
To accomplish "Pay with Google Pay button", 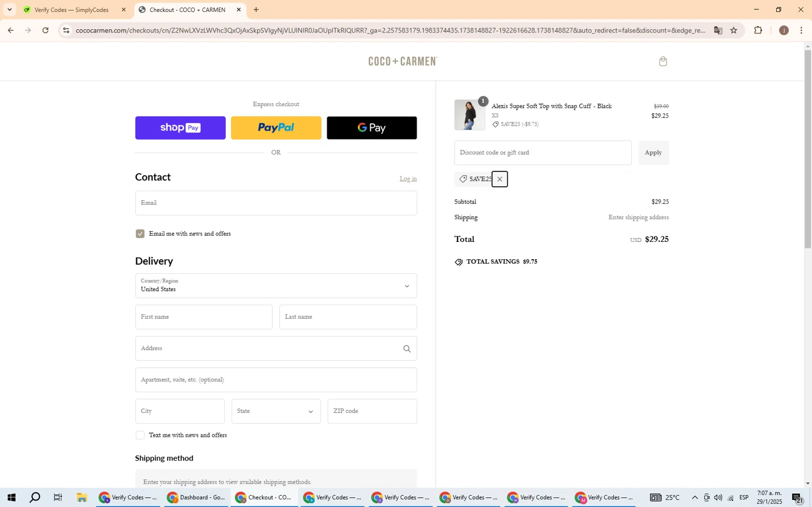I will 372,128.
